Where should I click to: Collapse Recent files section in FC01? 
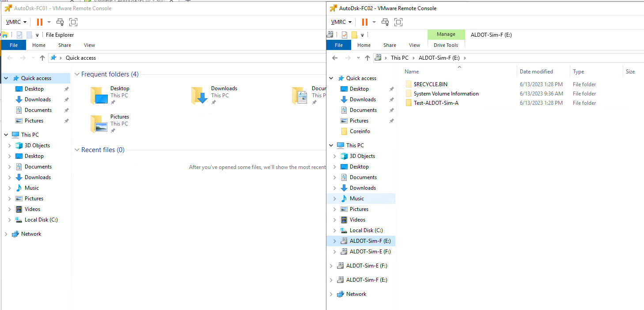76,150
